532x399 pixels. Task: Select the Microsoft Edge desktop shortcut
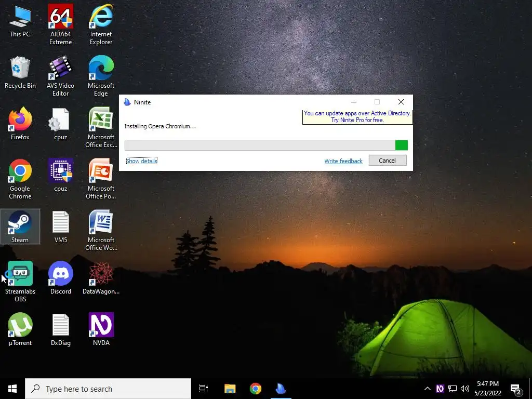101,76
